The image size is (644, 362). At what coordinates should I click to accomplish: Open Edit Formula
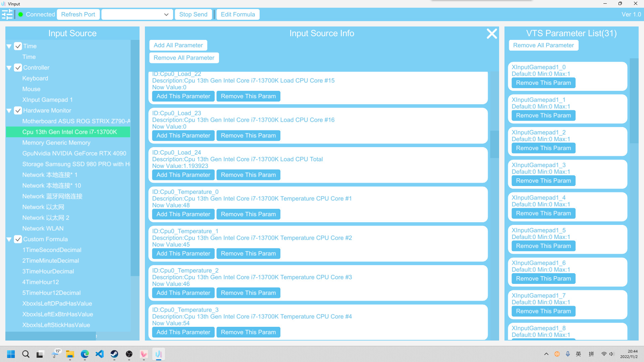click(x=237, y=14)
